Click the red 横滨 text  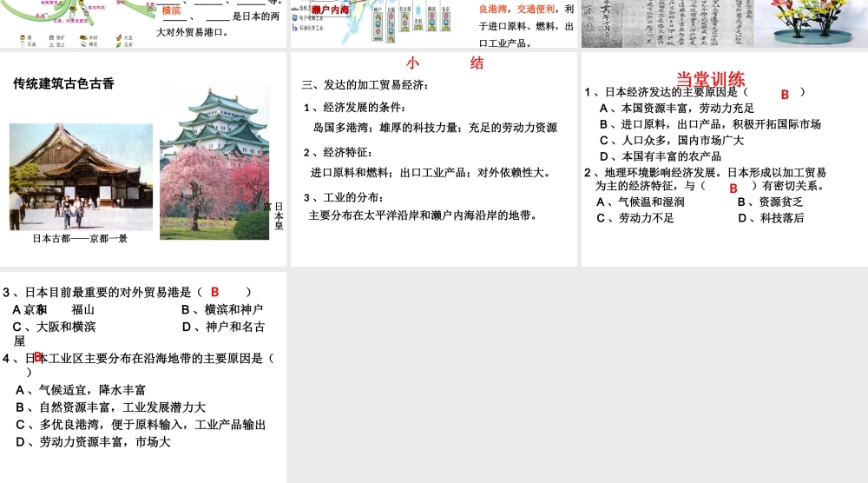pyautogui.click(x=171, y=10)
